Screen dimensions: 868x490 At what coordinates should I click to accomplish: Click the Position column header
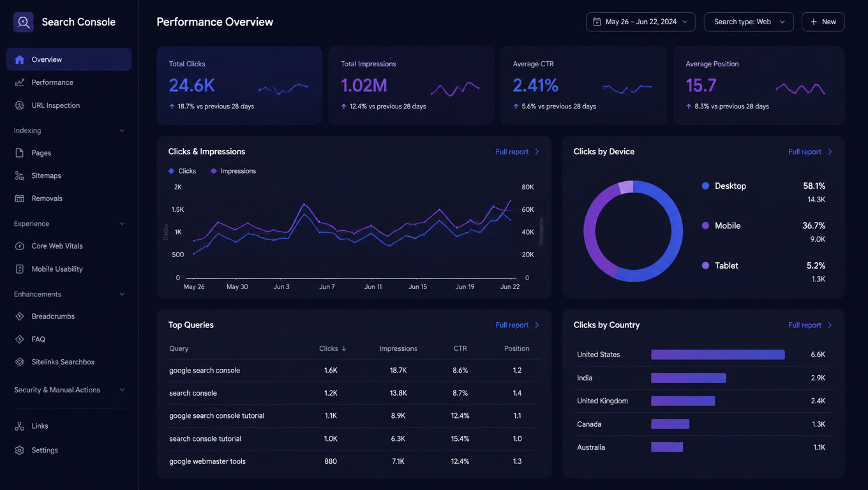[x=517, y=349]
